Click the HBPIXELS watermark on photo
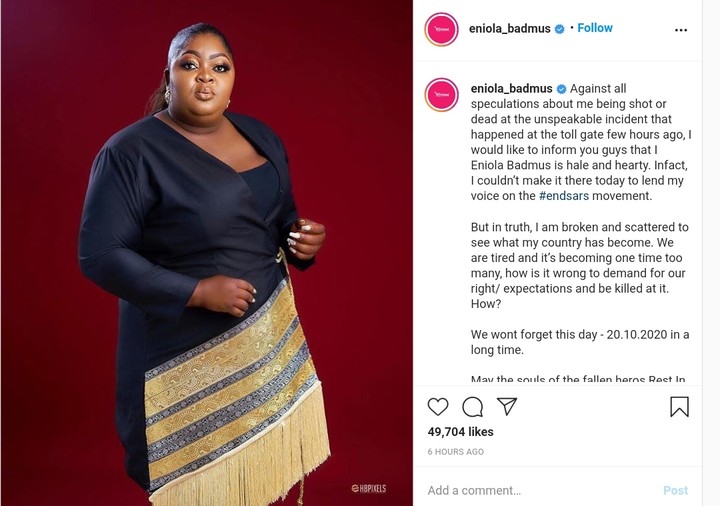 [x=369, y=488]
